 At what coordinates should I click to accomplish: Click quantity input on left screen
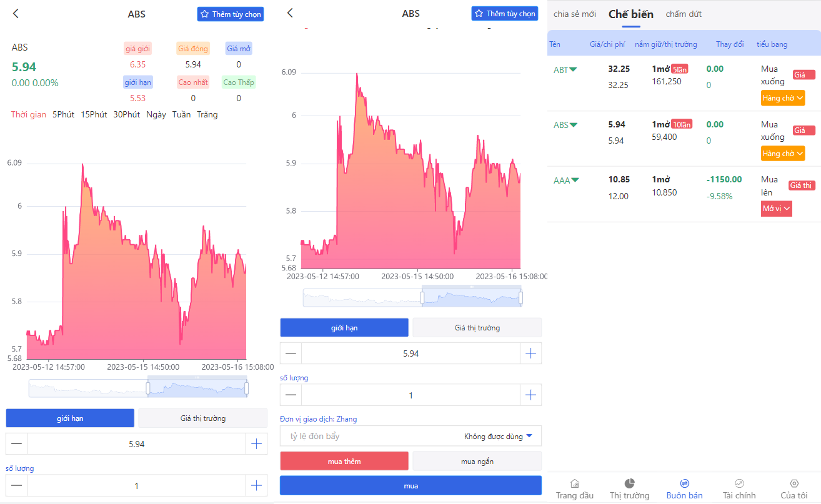pyautogui.click(x=136, y=485)
